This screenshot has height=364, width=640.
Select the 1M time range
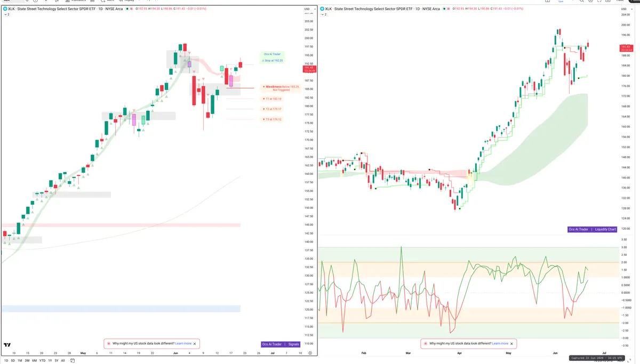click(x=20, y=361)
